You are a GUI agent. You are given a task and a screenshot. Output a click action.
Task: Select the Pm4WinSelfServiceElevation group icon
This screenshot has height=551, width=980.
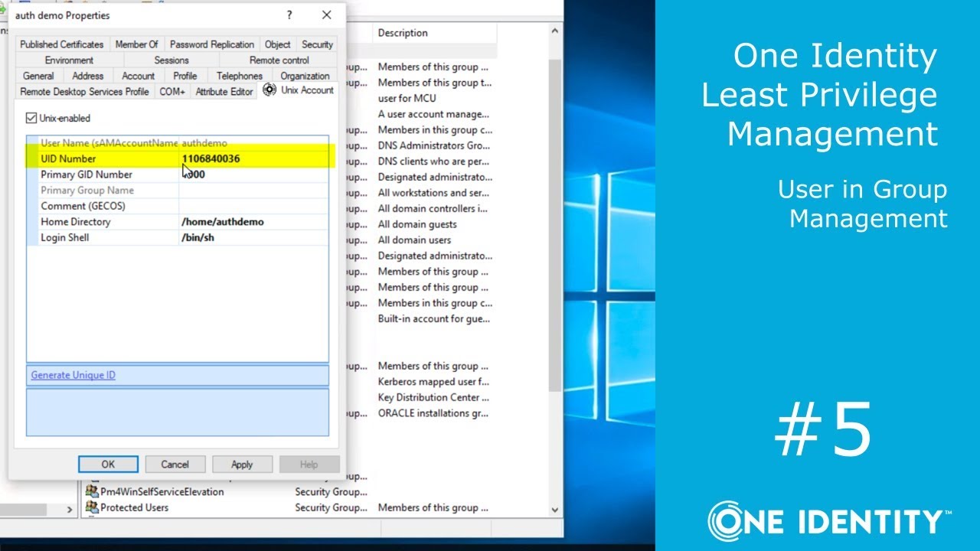click(x=92, y=491)
